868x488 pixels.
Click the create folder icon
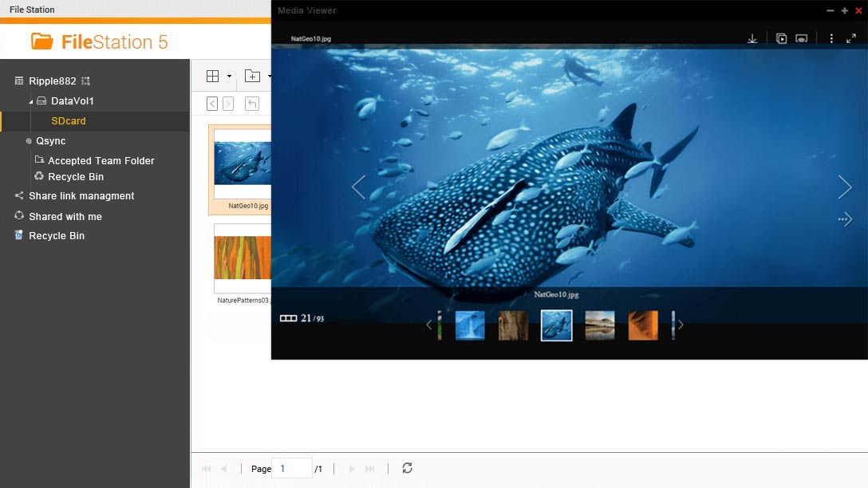click(x=252, y=77)
